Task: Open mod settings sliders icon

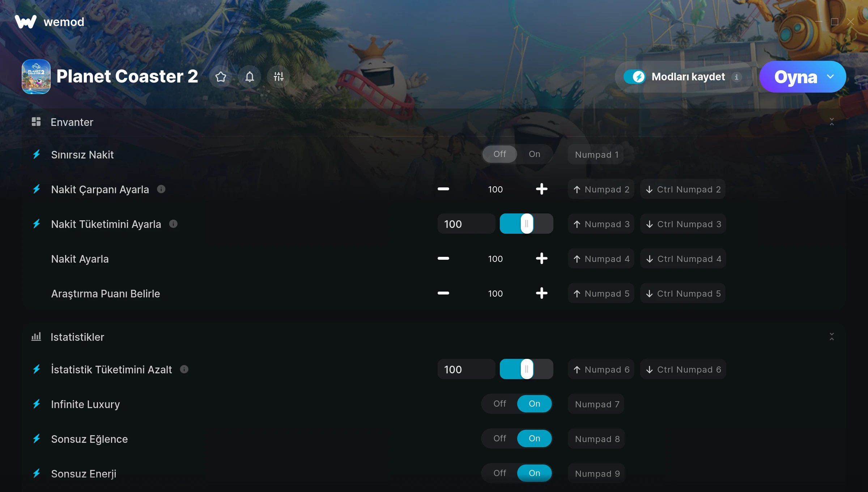Action: point(278,77)
